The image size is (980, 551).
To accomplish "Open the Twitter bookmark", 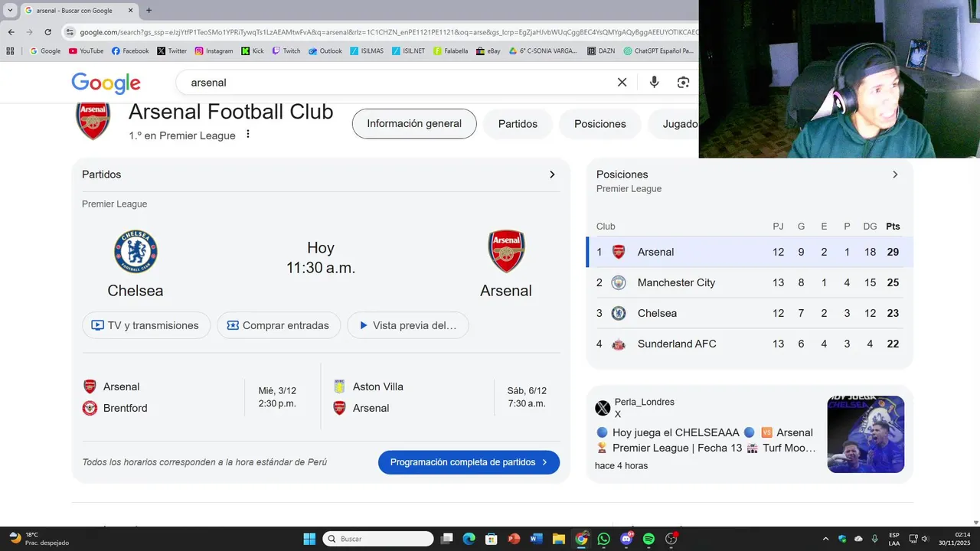I will [172, 51].
